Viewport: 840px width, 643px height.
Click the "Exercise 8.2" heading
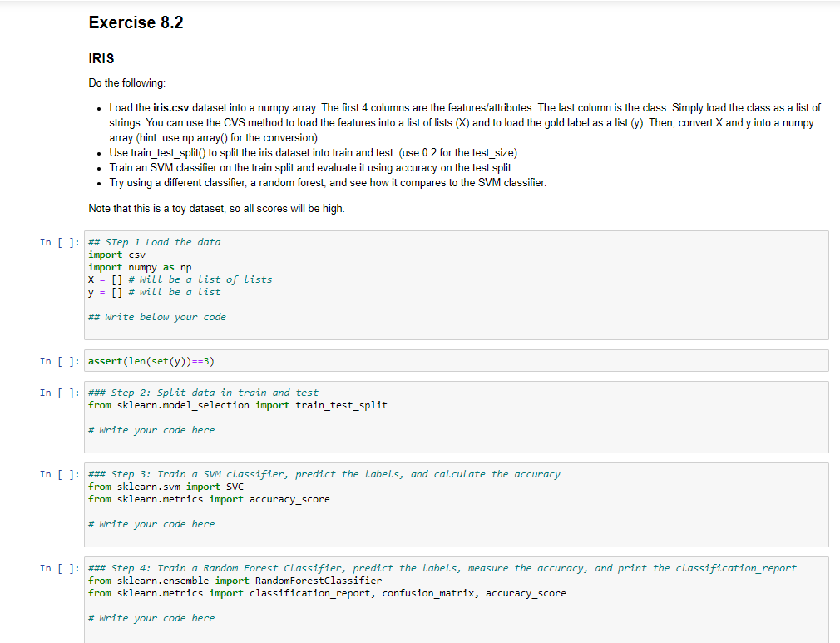click(x=136, y=22)
